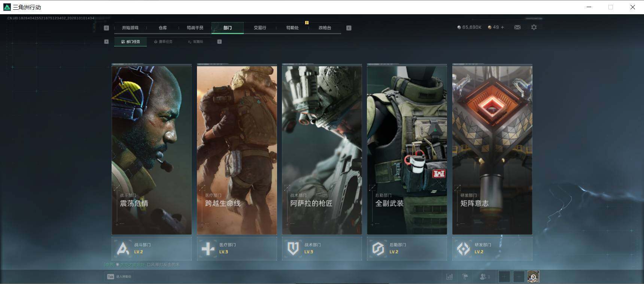This screenshot has width=644, height=284.
Task: Click the player avatar in bottom bar
Action: (x=533, y=277)
